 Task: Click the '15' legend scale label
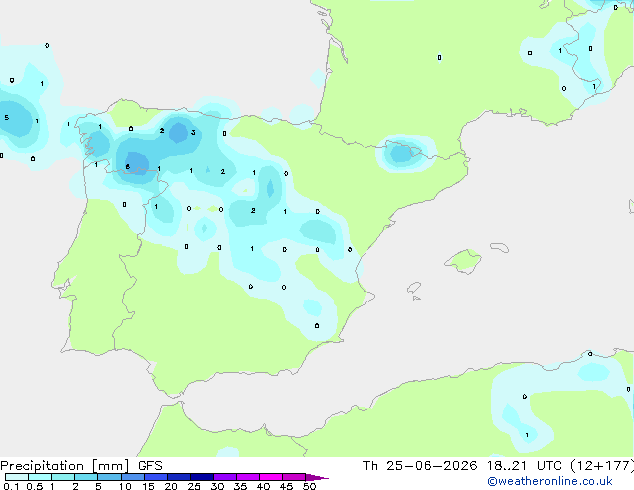148,486
